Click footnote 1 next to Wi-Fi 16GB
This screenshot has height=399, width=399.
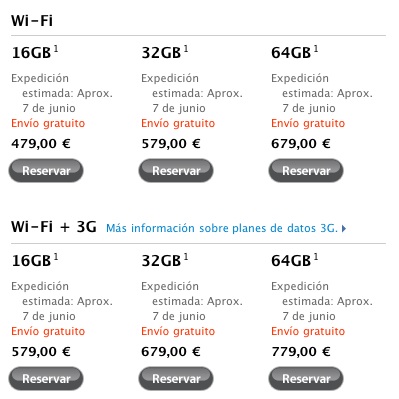[56, 49]
